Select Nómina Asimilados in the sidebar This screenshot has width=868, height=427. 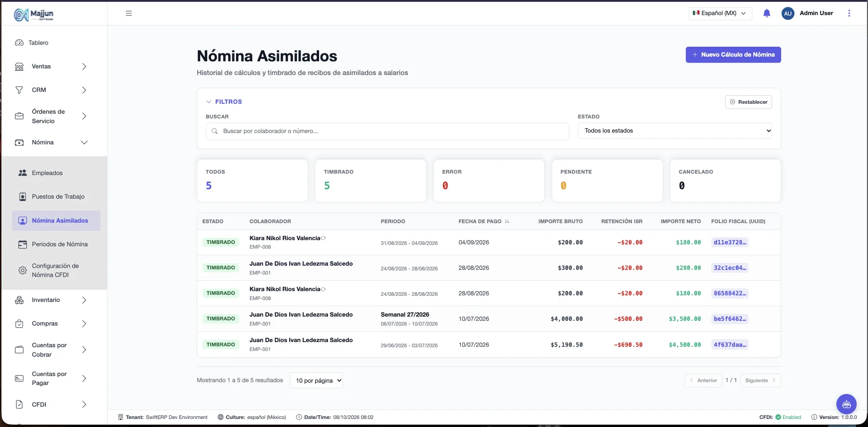[56, 220]
